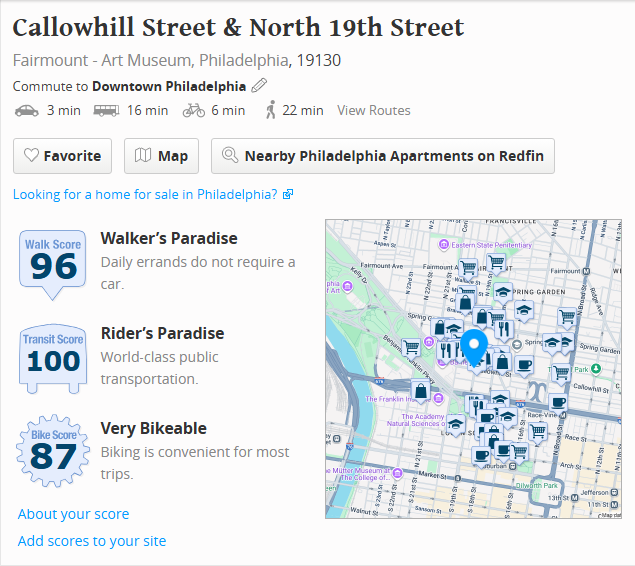Image resolution: width=635 pixels, height=566 pixels.
Task: Click the Downtown Philadelphia commute destination
Action: point(169,86)
